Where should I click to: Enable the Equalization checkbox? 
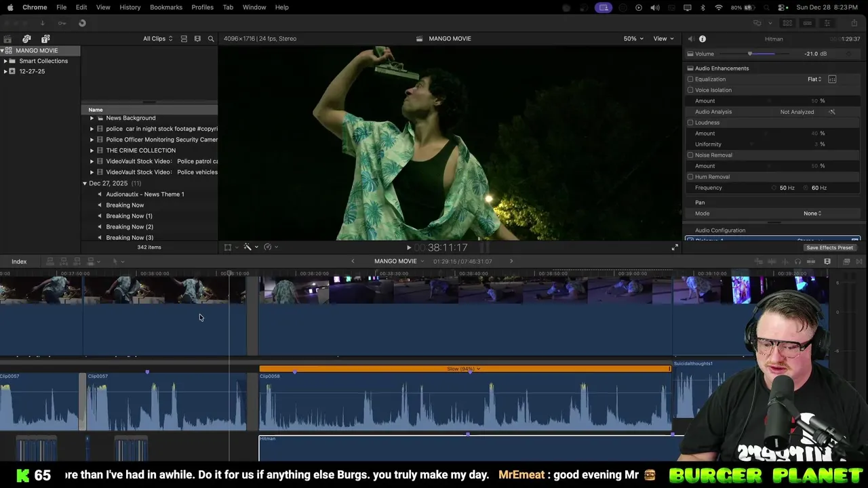click(690, 79)
